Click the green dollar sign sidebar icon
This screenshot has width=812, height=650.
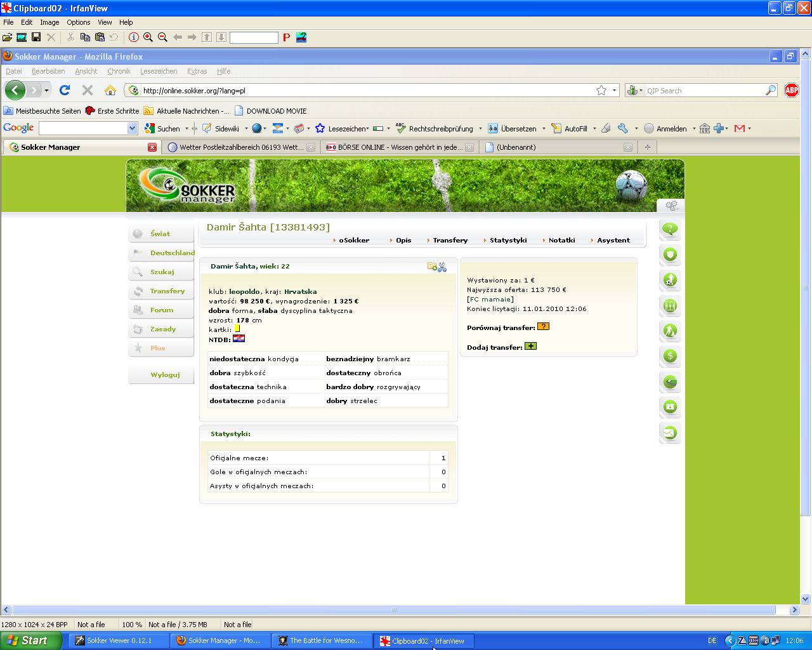point(670,356)
